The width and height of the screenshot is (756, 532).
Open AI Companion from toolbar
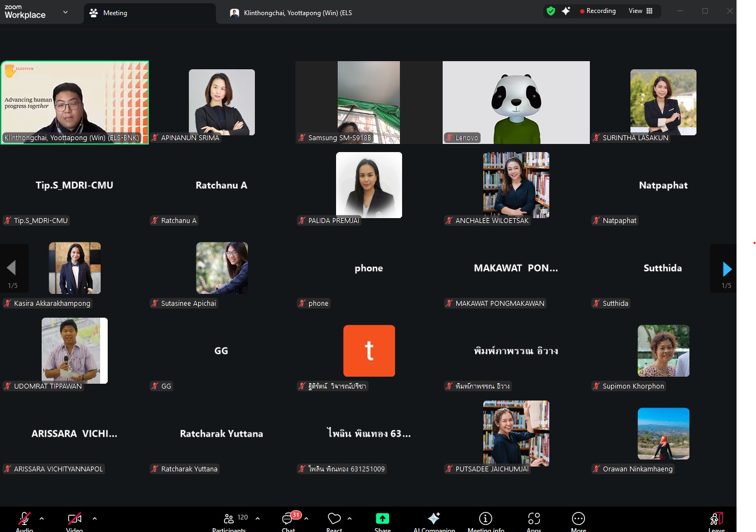pos(433,519)
